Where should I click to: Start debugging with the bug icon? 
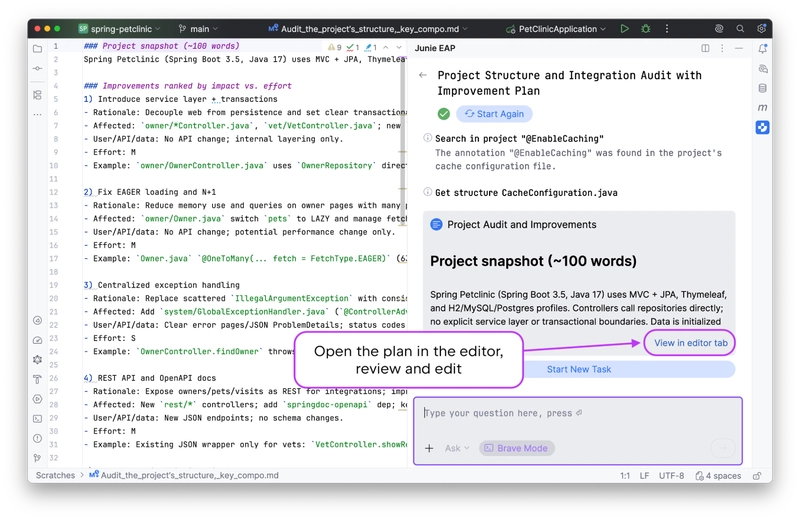[645, 29]
